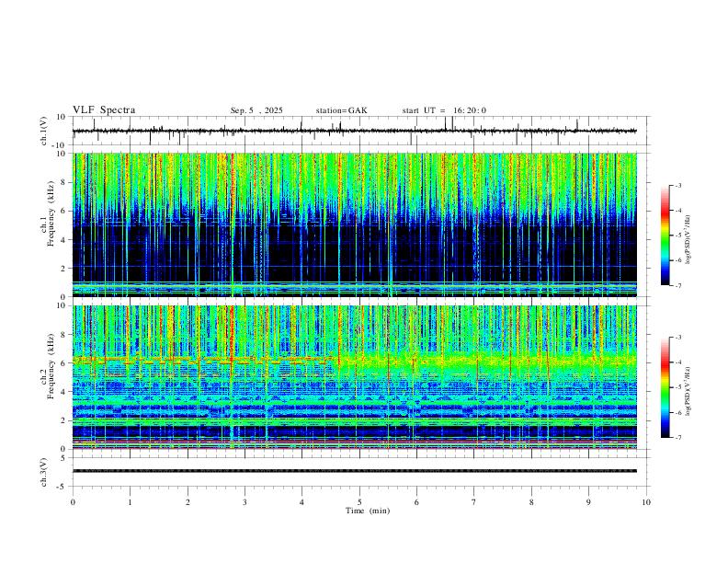
Task: Click the "3" minute tick label
Action: click(245, 502)
